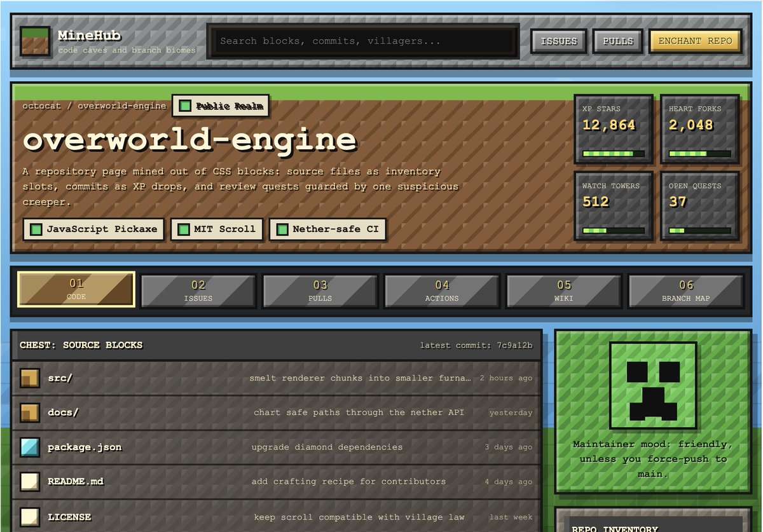Click the Open Quests progress bar
Image resolution: width=763 pixels, height=532 pixels.
pos(699,230)
